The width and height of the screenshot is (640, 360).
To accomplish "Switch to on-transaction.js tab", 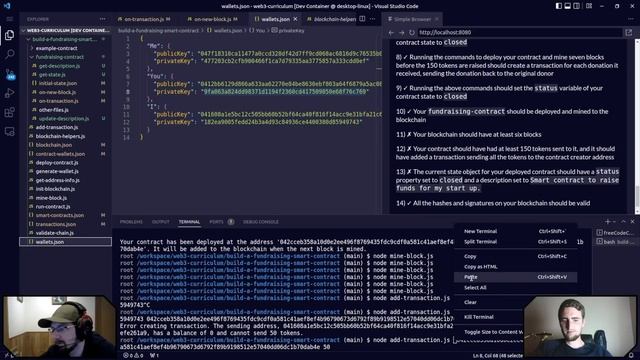I will (x=144, y=19).
